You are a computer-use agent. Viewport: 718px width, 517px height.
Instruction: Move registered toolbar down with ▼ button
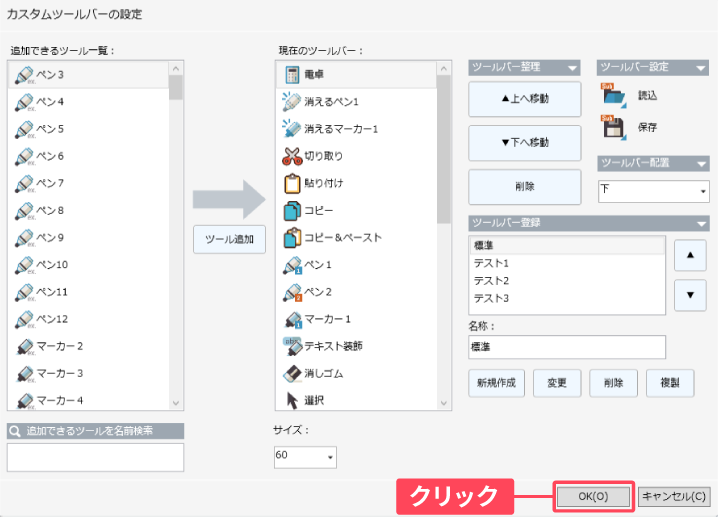click(690, 295)
